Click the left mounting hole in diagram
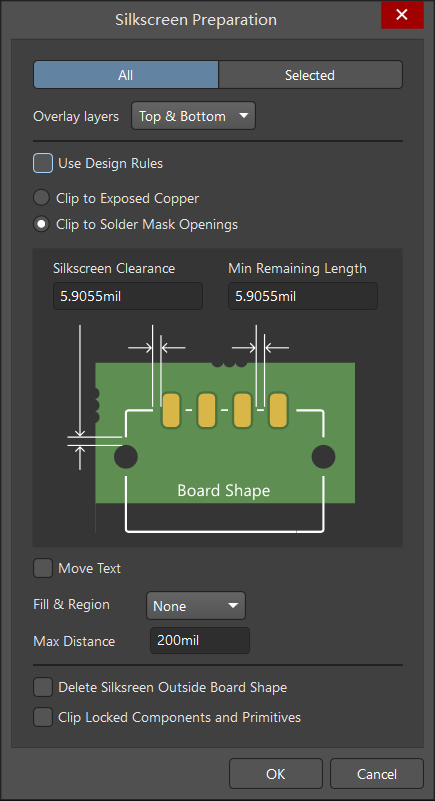 [126, 457]
